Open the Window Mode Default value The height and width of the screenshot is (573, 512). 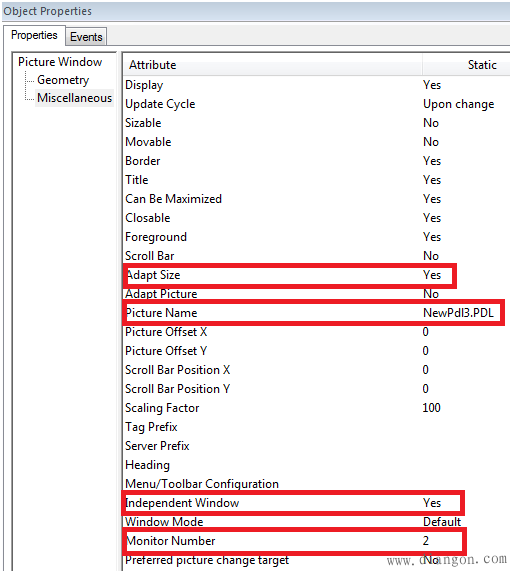click(442, 522)
